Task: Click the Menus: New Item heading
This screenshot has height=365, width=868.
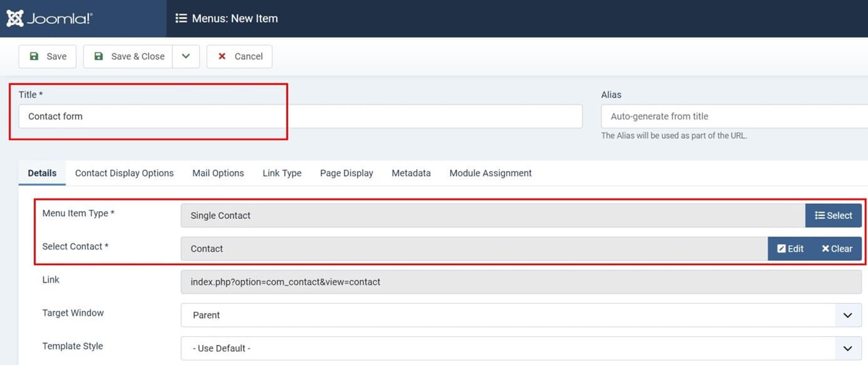Action: tap(235, 18)
